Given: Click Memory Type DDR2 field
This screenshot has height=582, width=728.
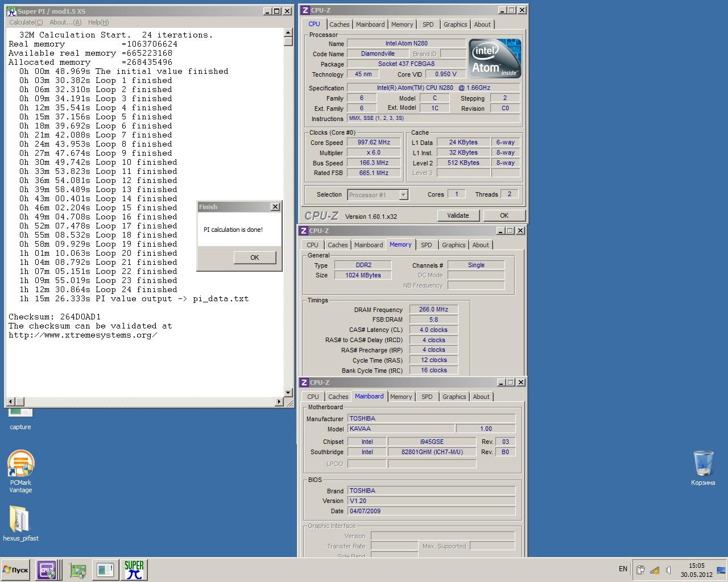Looking at the screenshot, I should click(x=363, y=265).
